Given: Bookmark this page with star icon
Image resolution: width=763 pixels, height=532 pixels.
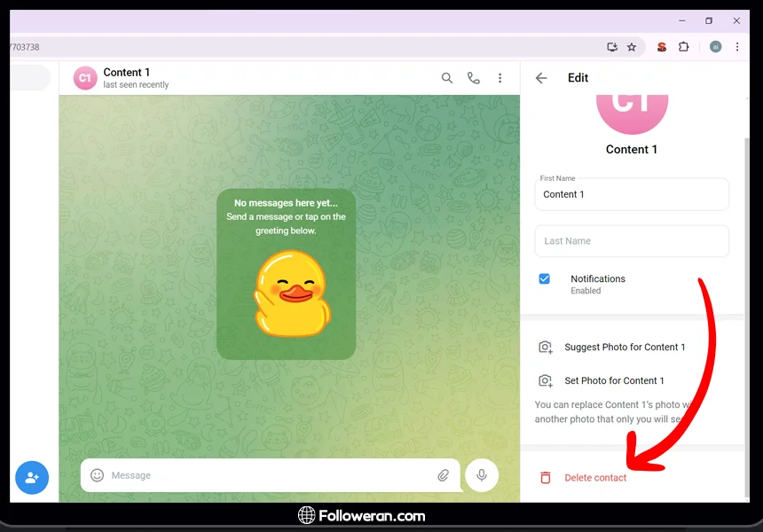Looking at the screenshot, I should click(x=632, y=47).
